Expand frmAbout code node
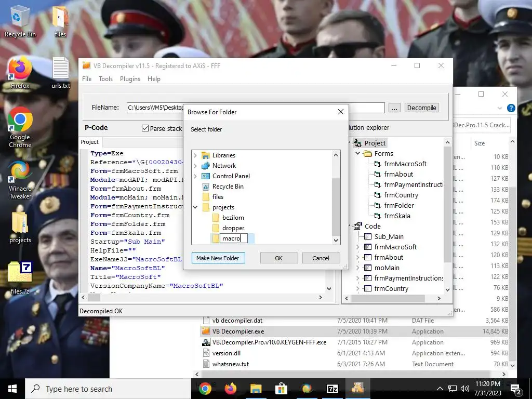 357,258
